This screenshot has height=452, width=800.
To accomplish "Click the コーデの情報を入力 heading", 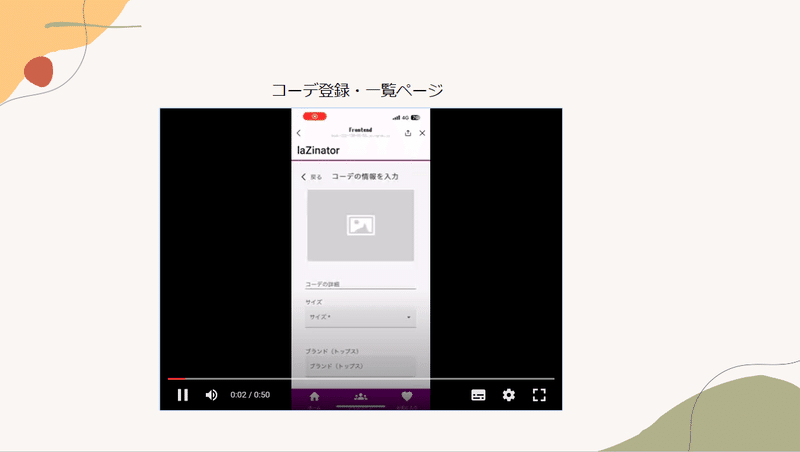I will [x=365, y=177].
